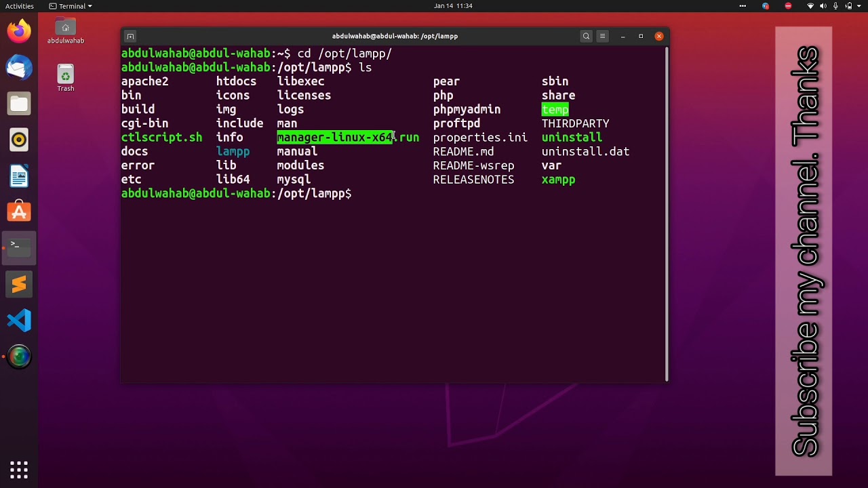Click the uninstall.dat file name

point(585,152)
